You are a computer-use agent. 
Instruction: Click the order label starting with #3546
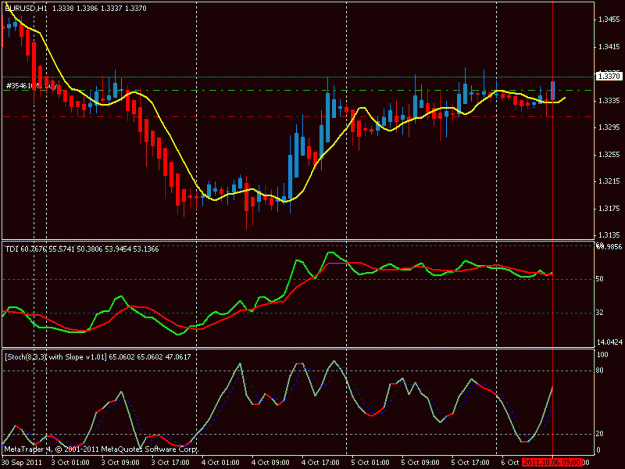click(x=31, y=86)
